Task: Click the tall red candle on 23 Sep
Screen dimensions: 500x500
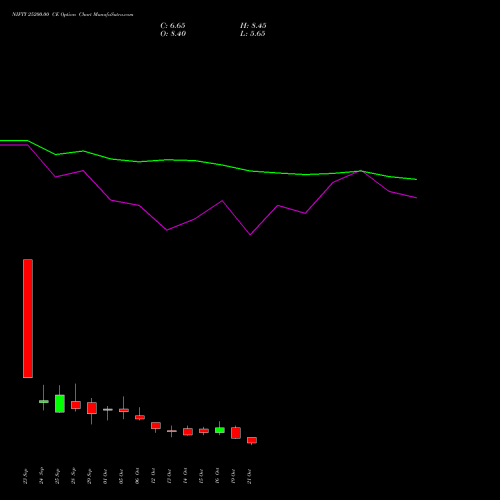Action: (28, 318)
